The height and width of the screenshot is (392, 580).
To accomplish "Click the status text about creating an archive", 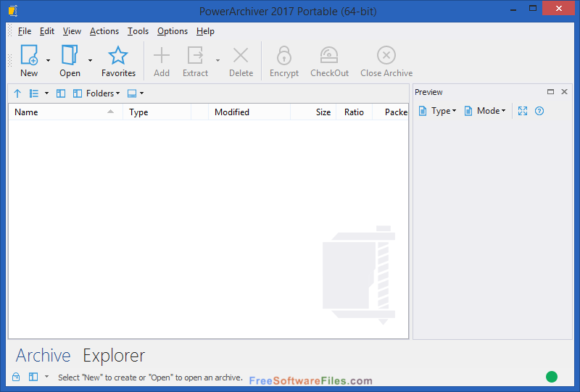I will tap(150, 378).
